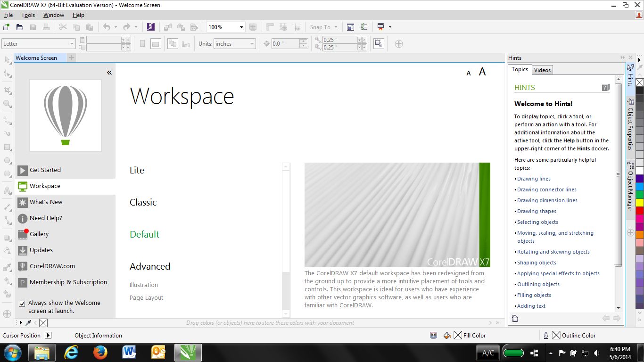Click the Quick Customize plus on property bar
The height and width of the screenshot is (362, 644).
[399, 44]
